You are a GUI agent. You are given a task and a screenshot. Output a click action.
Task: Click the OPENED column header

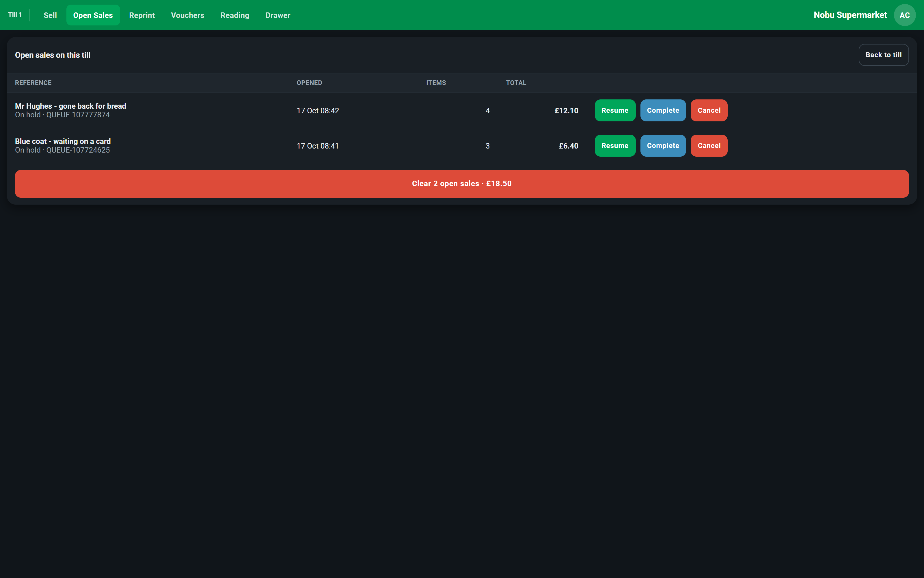click(309, 83)
